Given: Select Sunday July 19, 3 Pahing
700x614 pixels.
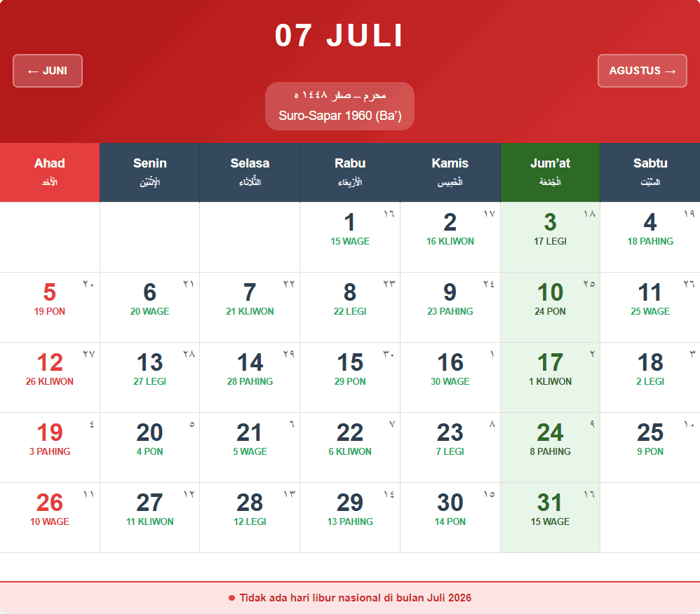Looking at the screenshot, I should tap(50, 448).
